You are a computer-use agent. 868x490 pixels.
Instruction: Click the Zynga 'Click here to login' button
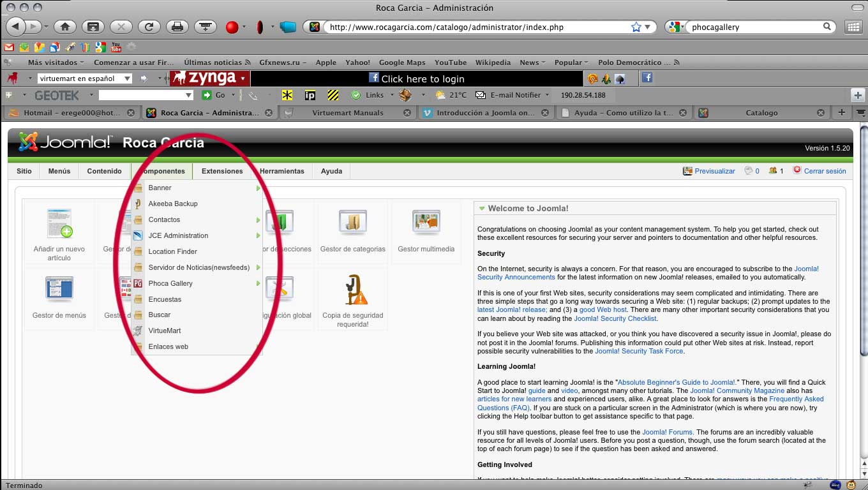[x=417, y=78]
